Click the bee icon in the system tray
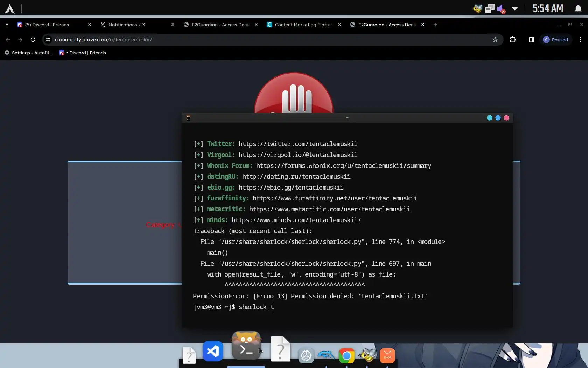 478,8
